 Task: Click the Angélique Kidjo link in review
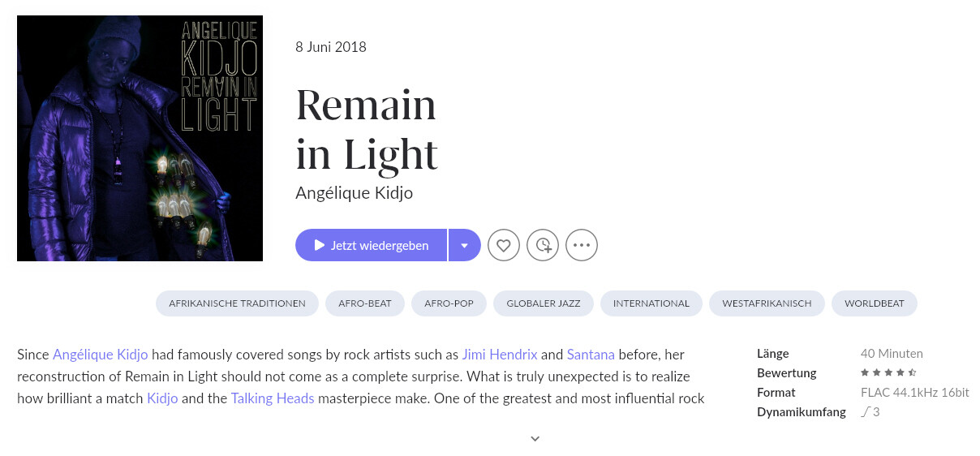pos(101,355)
